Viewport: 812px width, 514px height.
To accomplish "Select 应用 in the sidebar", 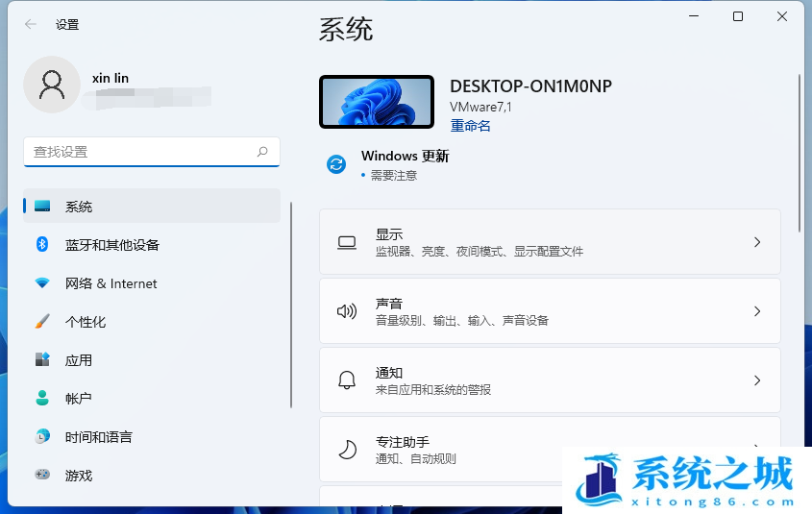I will tap(79, 360).
